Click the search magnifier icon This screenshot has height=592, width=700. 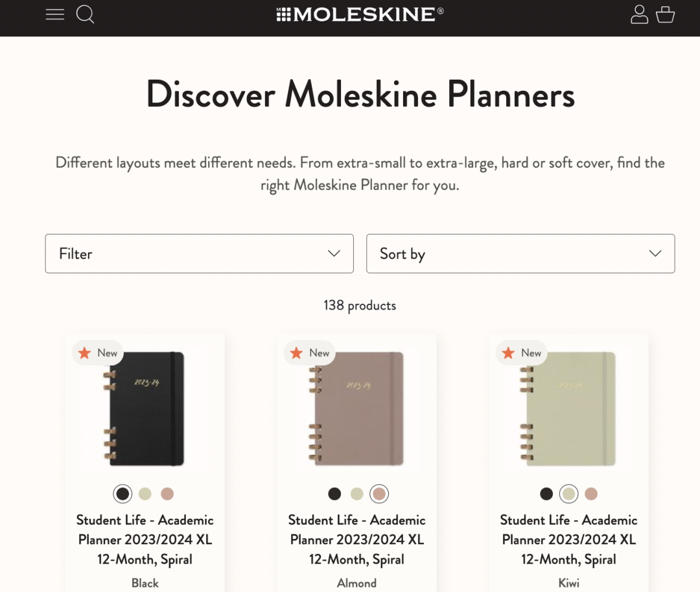86,14
